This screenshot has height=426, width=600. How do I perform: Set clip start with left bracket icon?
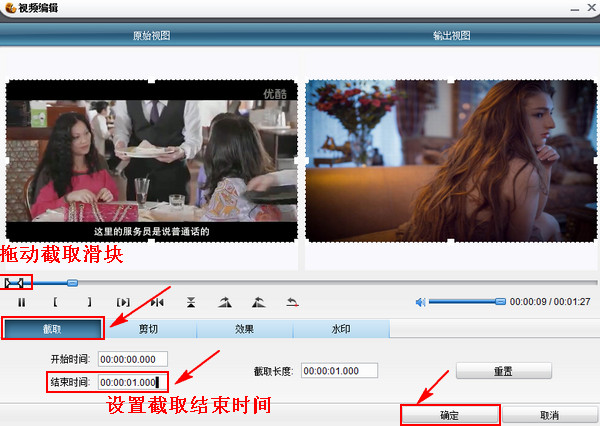pyautogui.click(x=55, y=302)
